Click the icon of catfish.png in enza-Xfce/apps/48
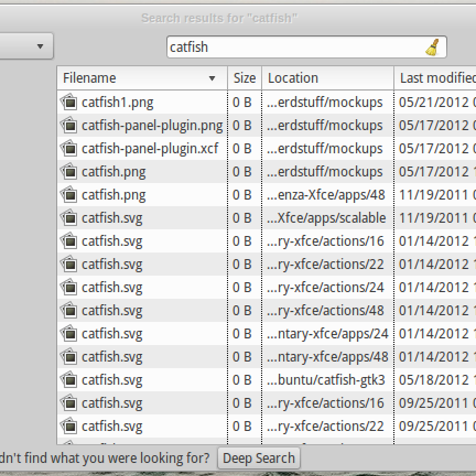The width and height of the screenshot is (476, 476). pyautogui.click(x=69, y=195)
